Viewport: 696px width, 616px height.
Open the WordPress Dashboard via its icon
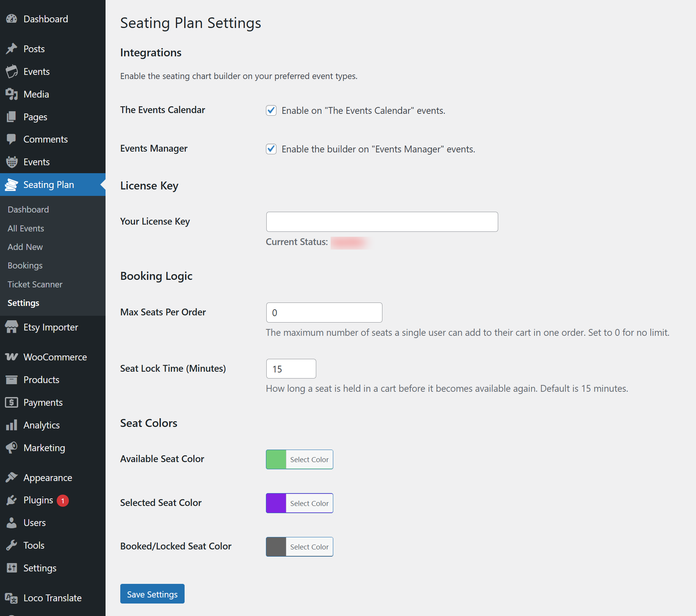coord(12,19)
